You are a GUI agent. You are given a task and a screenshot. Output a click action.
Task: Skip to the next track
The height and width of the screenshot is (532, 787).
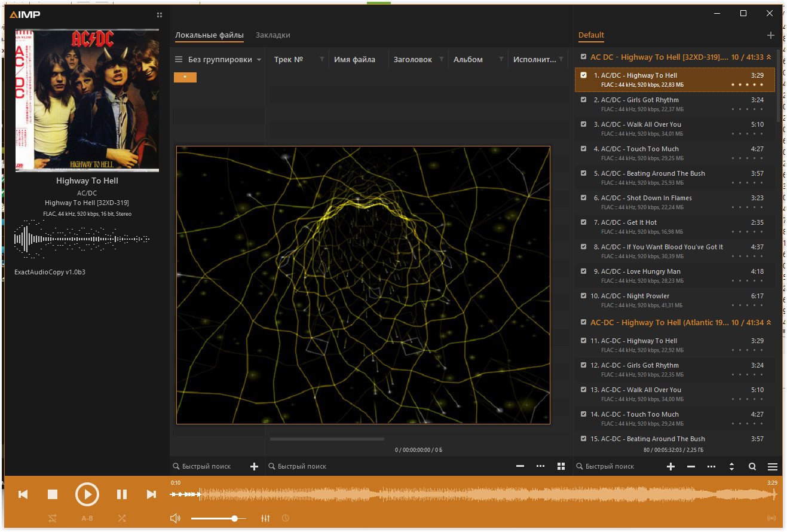151,494
